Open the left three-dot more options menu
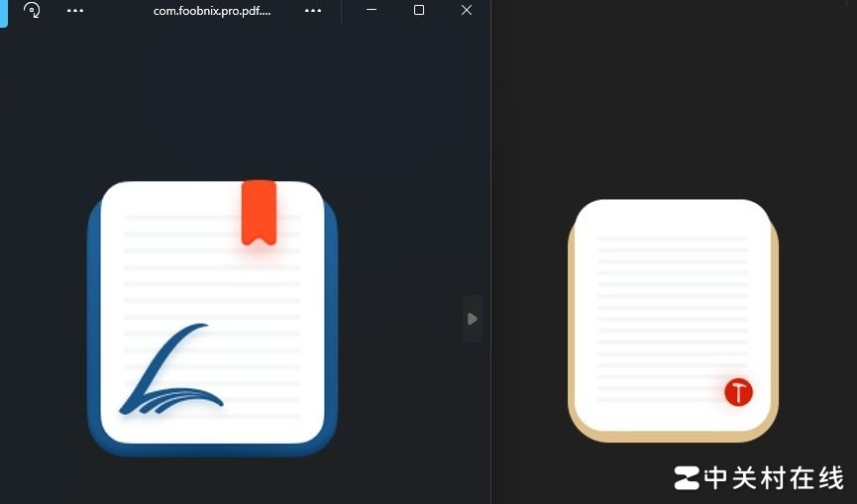Screen dimensions: 857x504 click(75, 11)
